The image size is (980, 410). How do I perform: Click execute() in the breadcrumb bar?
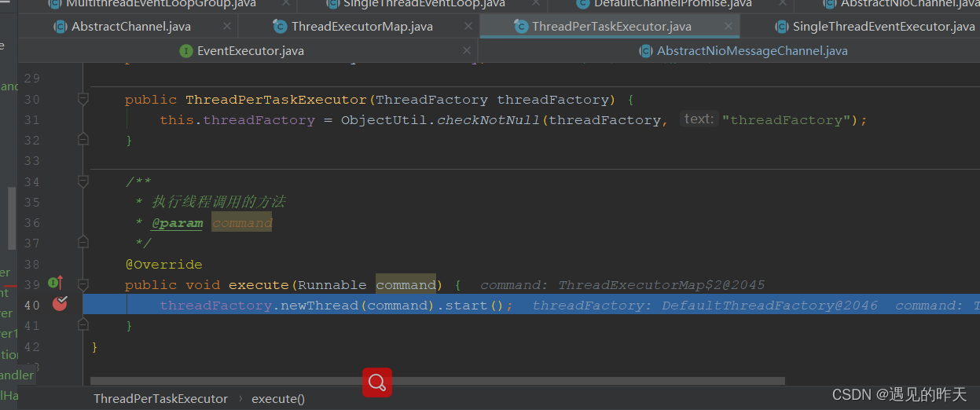point(278,399)
